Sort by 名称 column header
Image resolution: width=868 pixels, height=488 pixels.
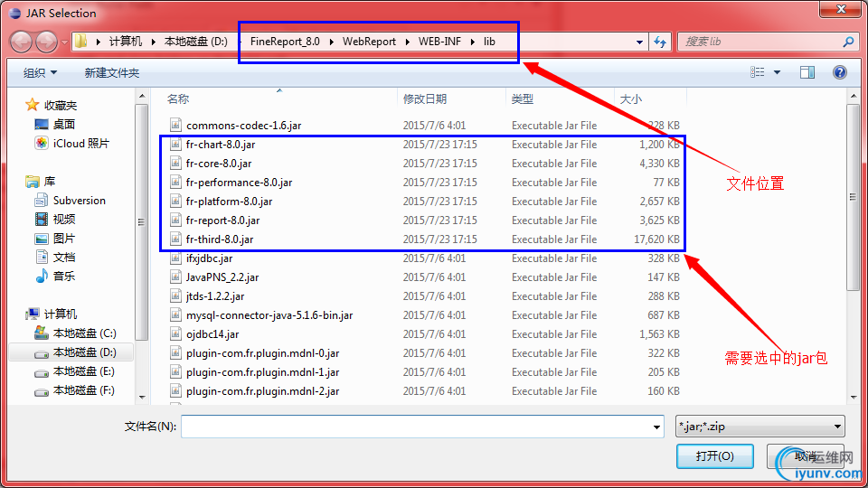[x=178, y=99]
